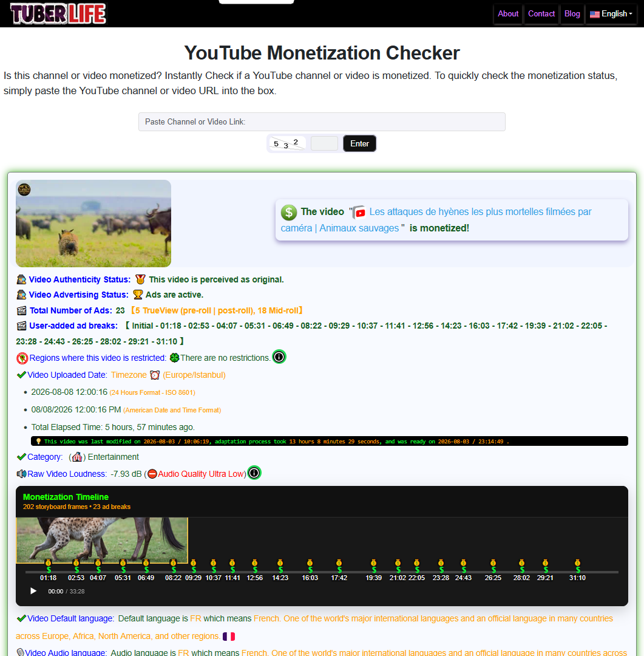
Task: Click '5 hours, 57 minutes ago' elapsed text
Action: tap(150, 427)
